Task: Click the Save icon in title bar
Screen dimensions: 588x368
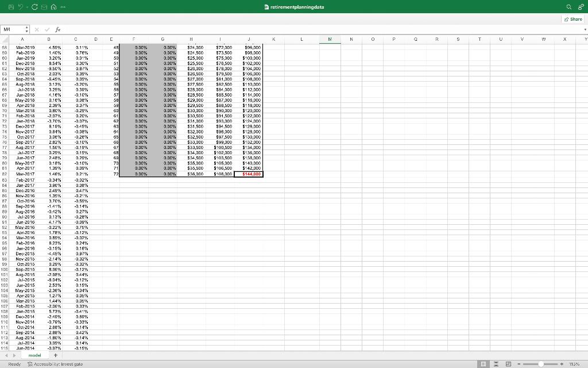Action: (x=11, y=7)
